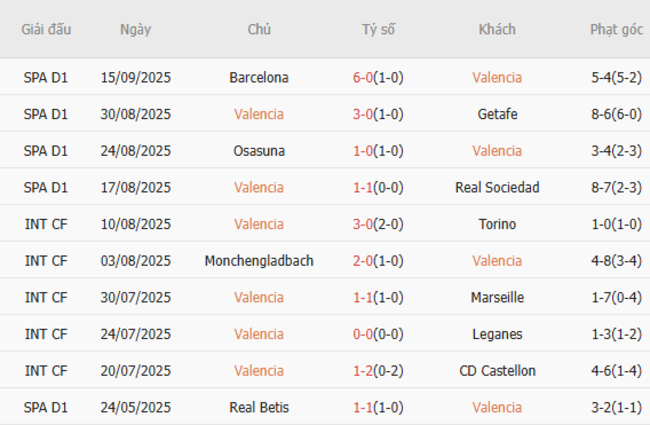Select the 8-7(2-3) corner kick stat
The image size is (650, 425).
pos(616,187)
